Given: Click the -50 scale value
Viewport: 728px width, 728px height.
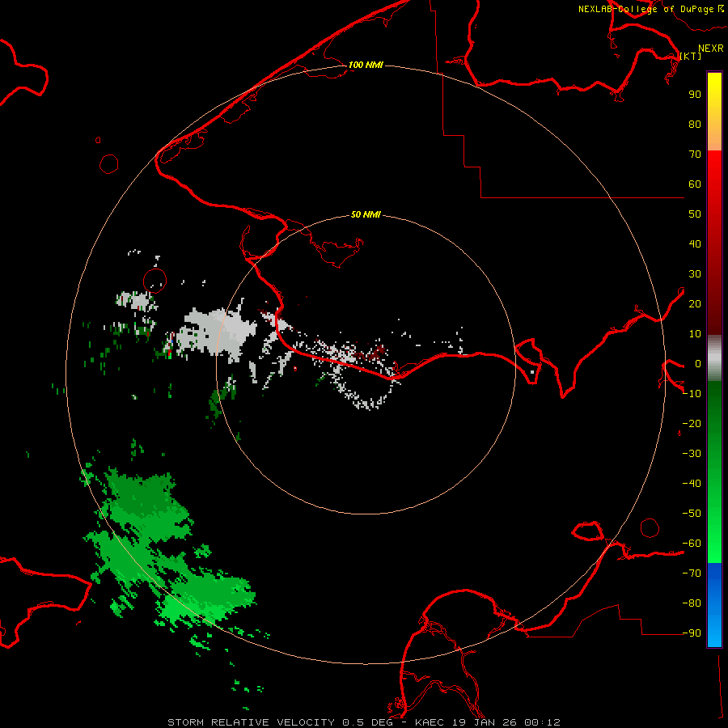Looking at the screenshot, I should click(x=692, y=514).
